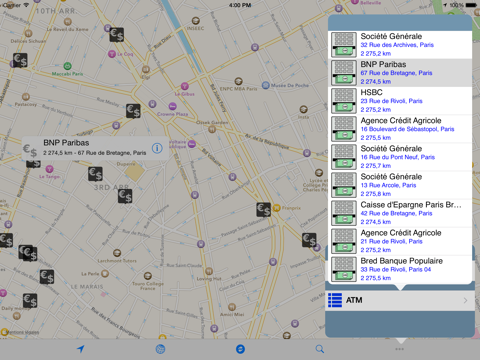The width and height of the screenshot is (480, 360).
Task: Open the globe map-type icon in bottom toolbar
Action: 160,349
